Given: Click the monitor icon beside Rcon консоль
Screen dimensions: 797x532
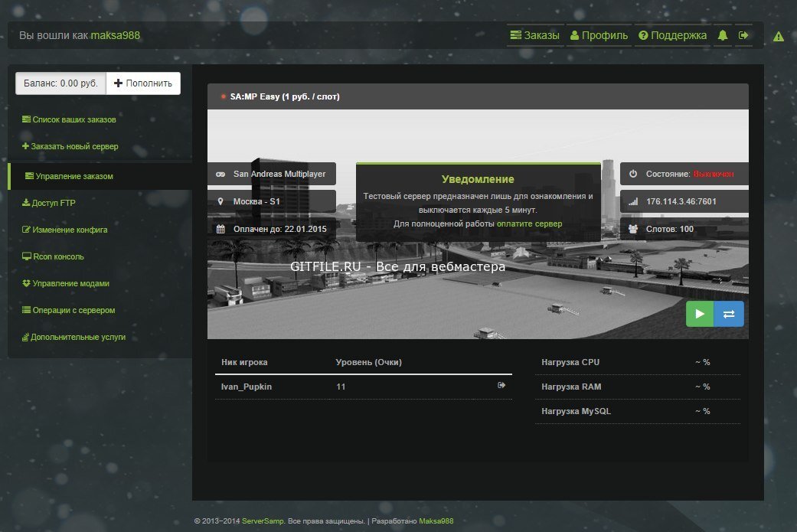Looking at the screenshot, I should click(27, 256).
